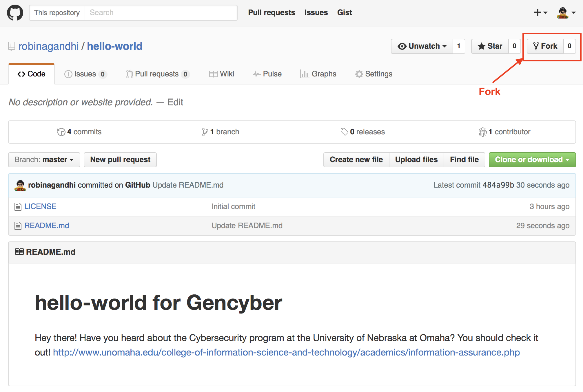Image resolution: width=583 pixels, height=392 pixels.
Task: Click Create new file button
Action: click(356, 160)
